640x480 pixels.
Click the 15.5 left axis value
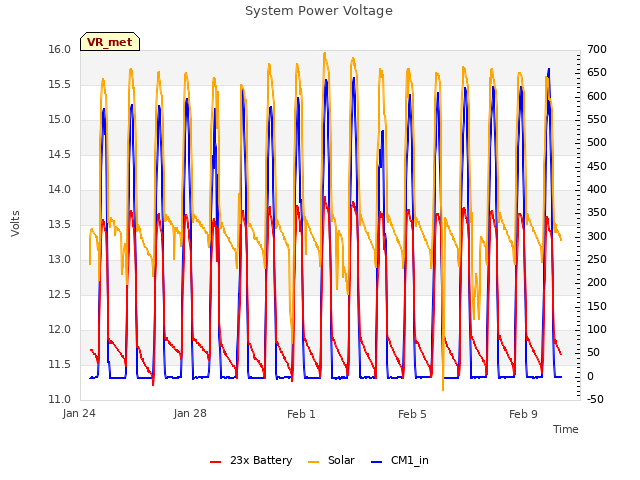click(x=60, y=84)
